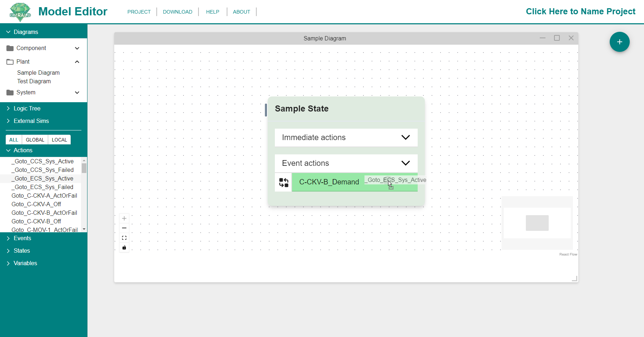Viewport: 644px width, 337px height.
Task: Zoom out with the canvas minus control
Action: pyautogui.click(x=124, y=228)
